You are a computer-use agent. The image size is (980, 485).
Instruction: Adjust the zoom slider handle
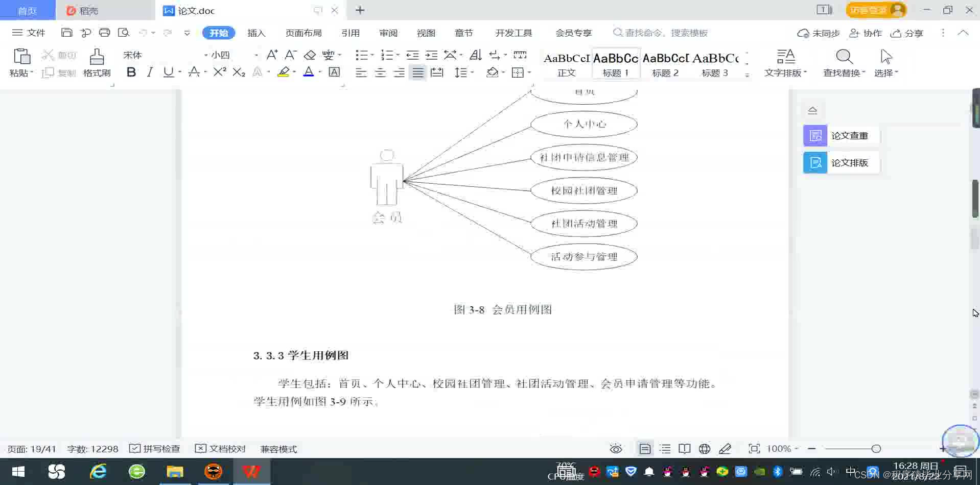[x=876, y=449]
